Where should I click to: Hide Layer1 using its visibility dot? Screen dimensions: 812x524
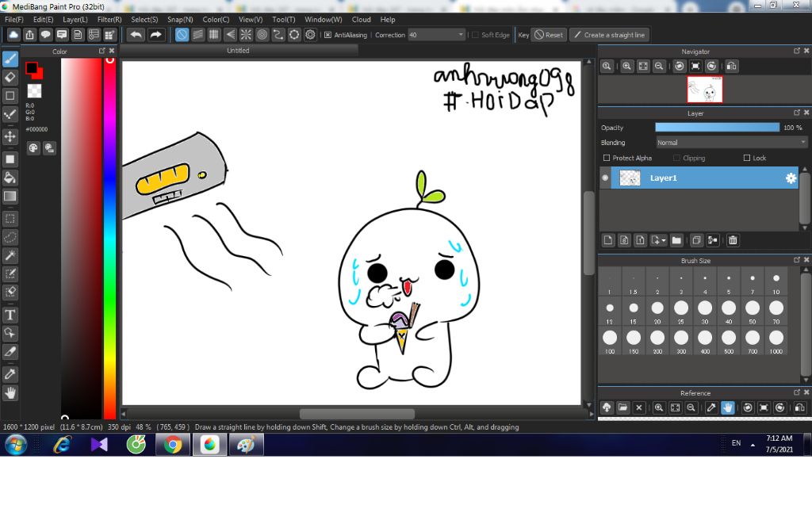(x=605, y=178)
